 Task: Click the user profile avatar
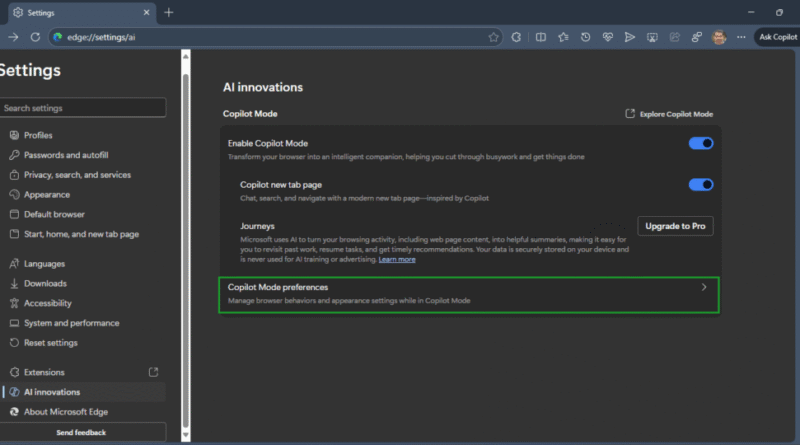click(718, 37)
